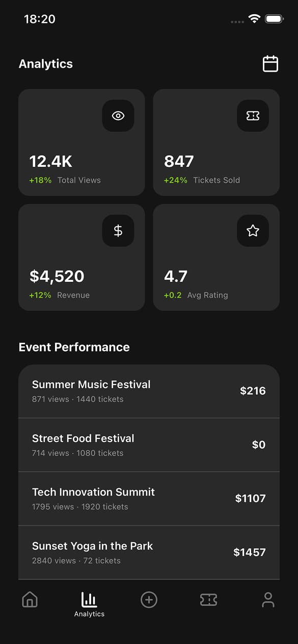Click the dollar icon on Revenue card
The image size is (298, 644).
(118, 230)
